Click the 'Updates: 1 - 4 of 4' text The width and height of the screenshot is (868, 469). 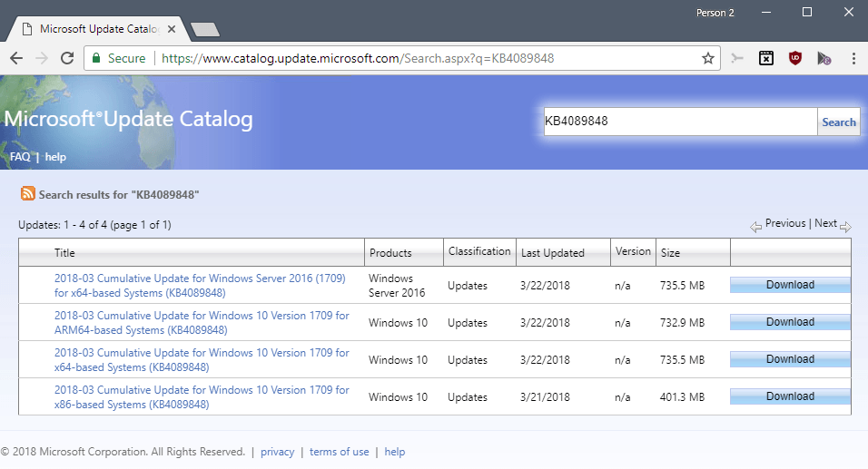94,225
